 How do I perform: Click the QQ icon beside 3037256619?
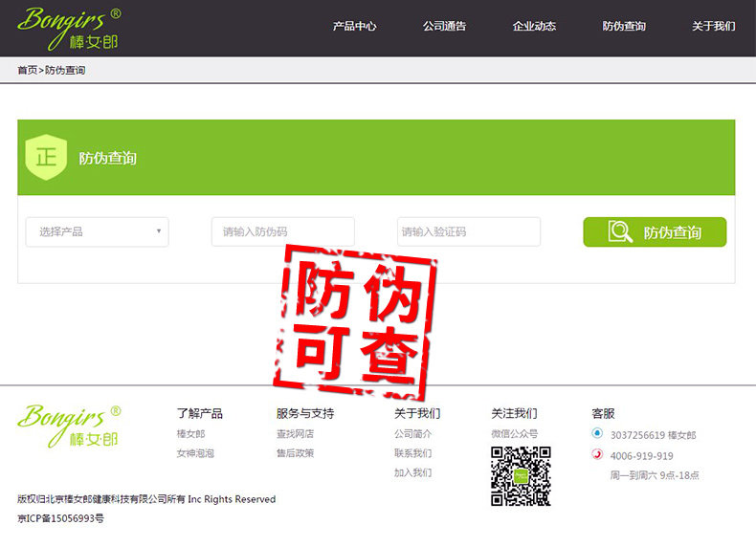(x=597, y=433)
